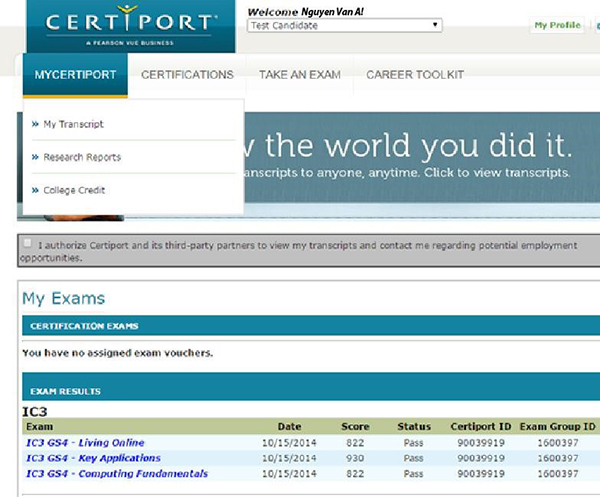Tick the authorize Certiport transcripts checkbox
This screenshot has width=600, height=497.
pyautogui.click(x=27, y=243)
